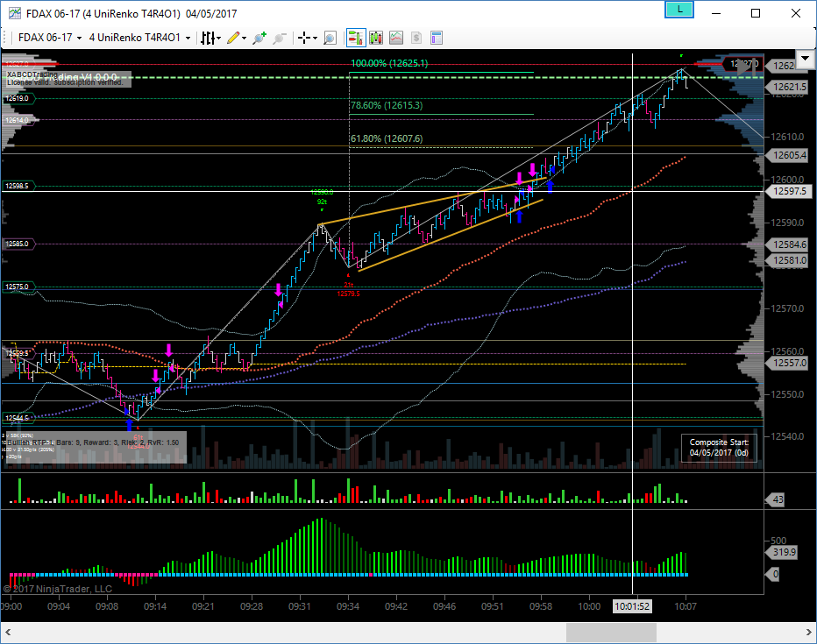The width and height of the screenshot is (817, 644).
Task: Open the bar chart style selector
Action: (x=208, y=38)
